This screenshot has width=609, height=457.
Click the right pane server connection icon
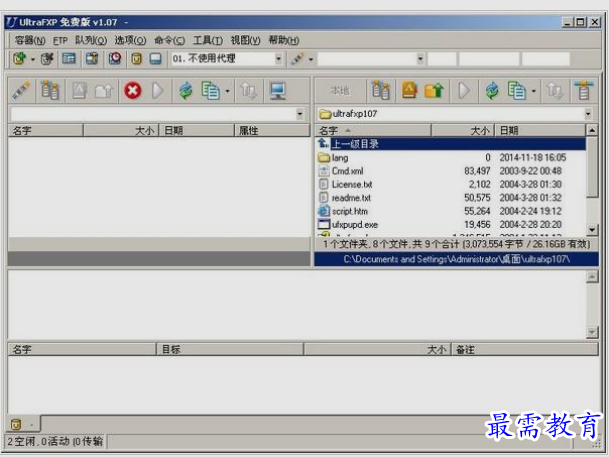[x=584, y=90]
